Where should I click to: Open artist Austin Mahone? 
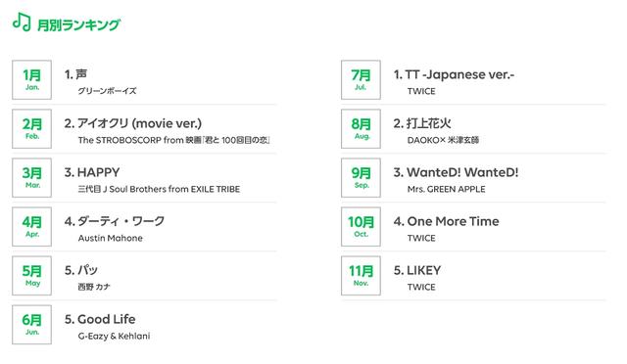(x=111, y=238)
